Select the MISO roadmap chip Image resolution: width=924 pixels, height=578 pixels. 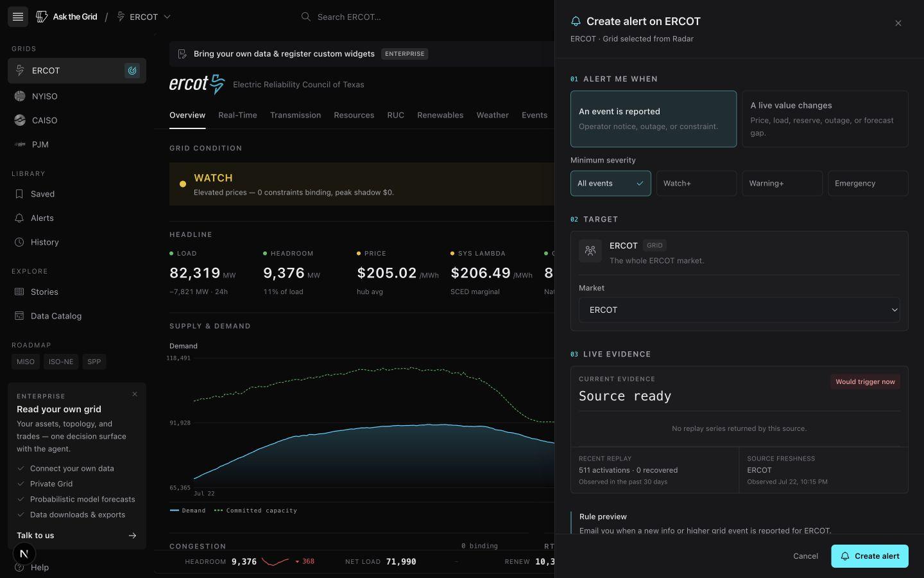coord(26,362)
